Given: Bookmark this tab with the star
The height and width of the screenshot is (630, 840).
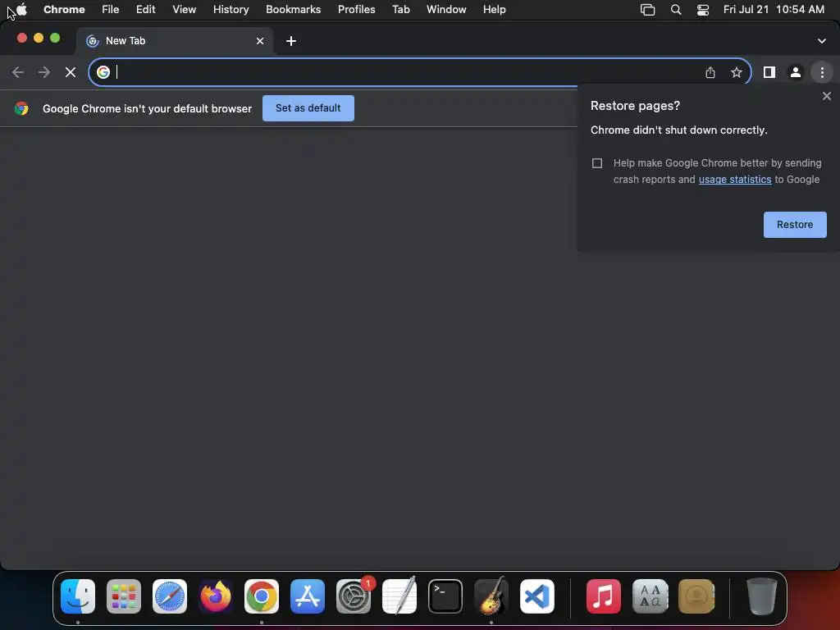Looking at the screenshot, I should 737,72.
